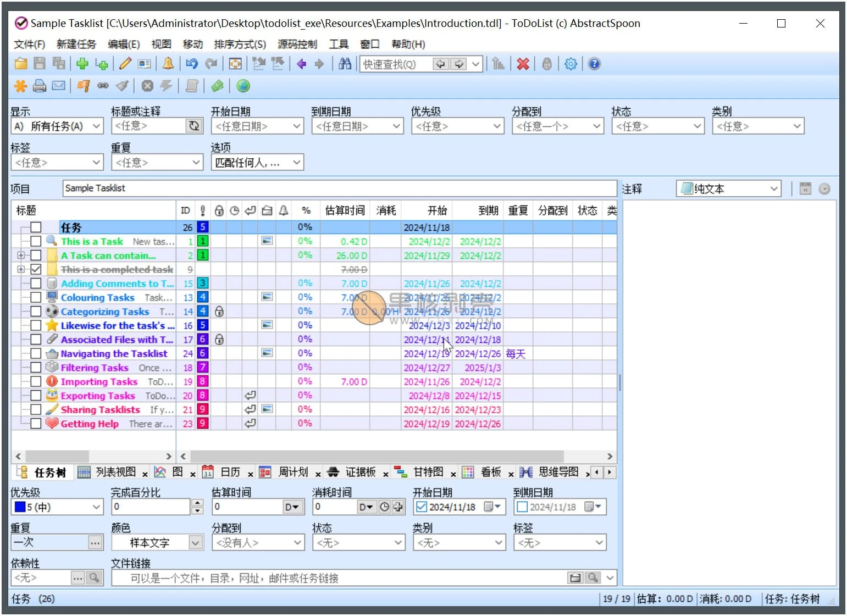Click the green plus new task icon
Viewport: 847px width, 616px height.
[82, 64]
